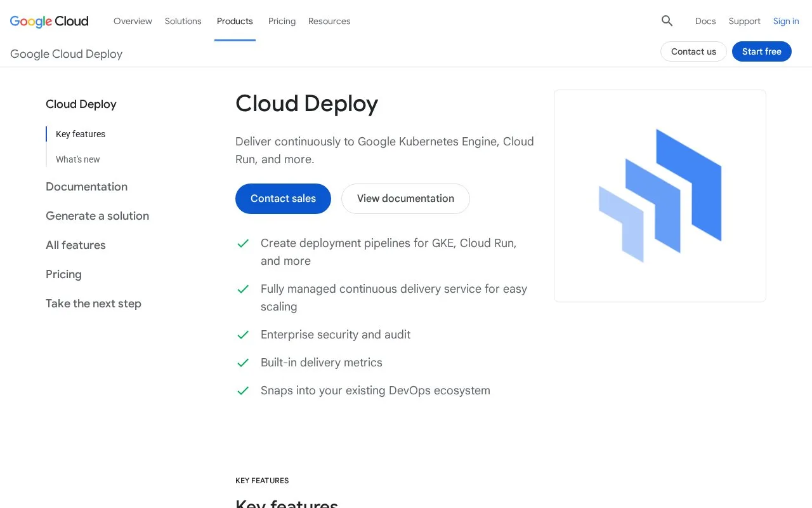Viewport: 812px width, 508px height.
Task: Go to All features in sidebar
Action: pos(76,245)
